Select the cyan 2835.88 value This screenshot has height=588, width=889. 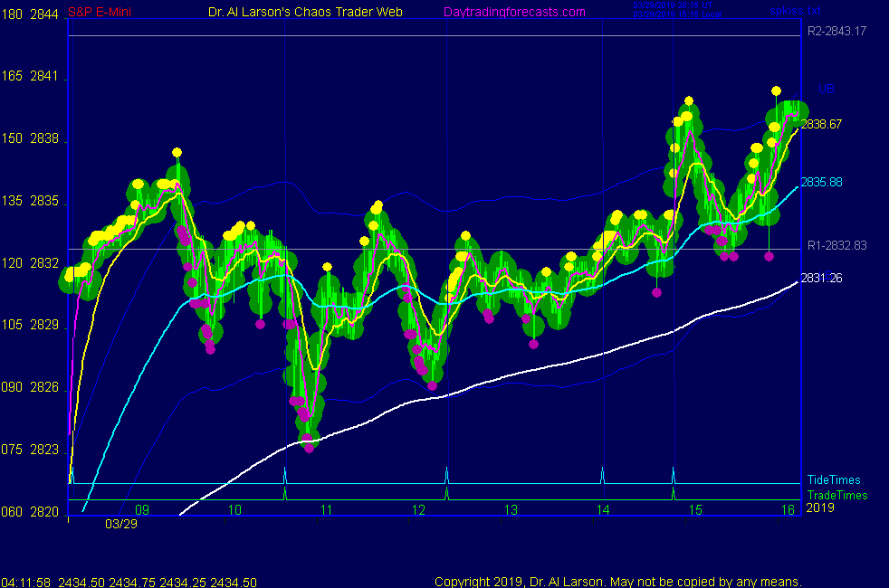[x=821, y=183]
